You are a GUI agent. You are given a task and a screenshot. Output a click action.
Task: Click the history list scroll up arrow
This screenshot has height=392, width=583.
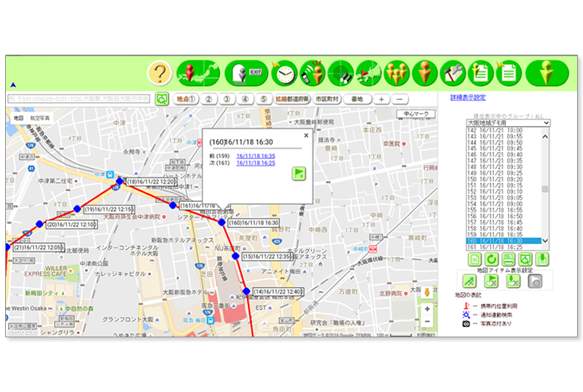545,137
